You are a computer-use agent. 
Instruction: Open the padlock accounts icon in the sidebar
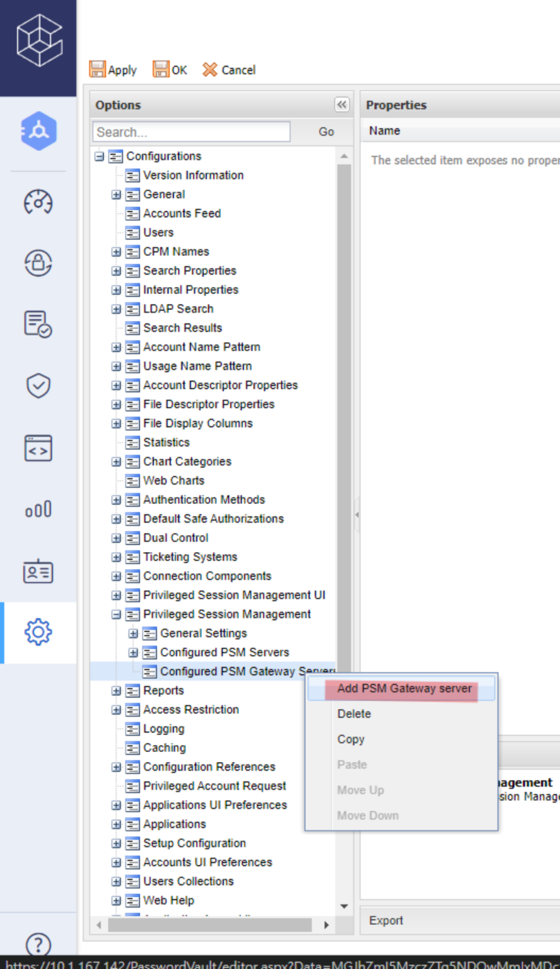point(38,263)
